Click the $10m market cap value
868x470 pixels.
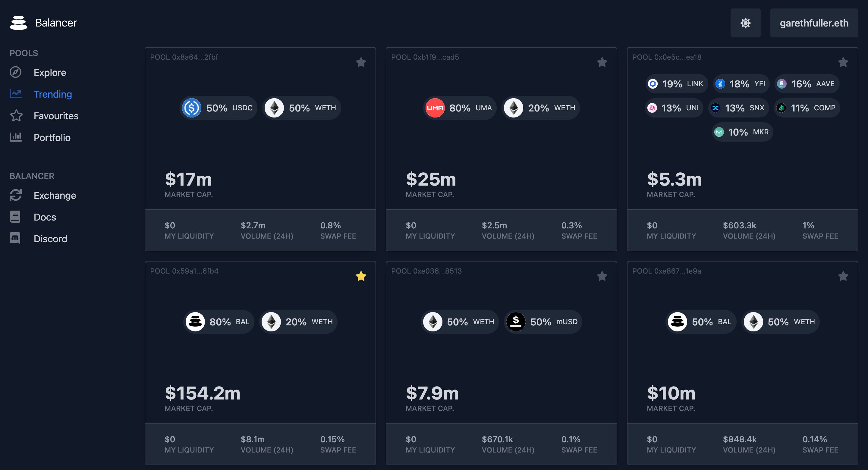(671, 393)
